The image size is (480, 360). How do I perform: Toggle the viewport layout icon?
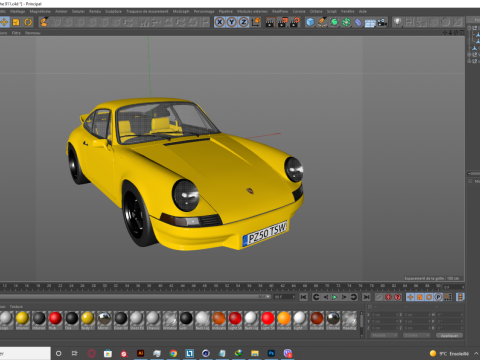coord(461,32)
